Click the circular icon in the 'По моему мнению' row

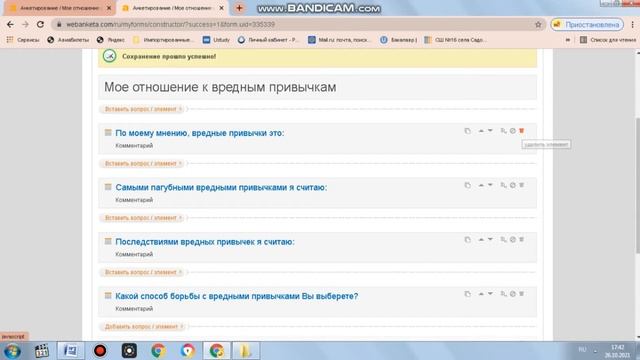pos(513,131)
